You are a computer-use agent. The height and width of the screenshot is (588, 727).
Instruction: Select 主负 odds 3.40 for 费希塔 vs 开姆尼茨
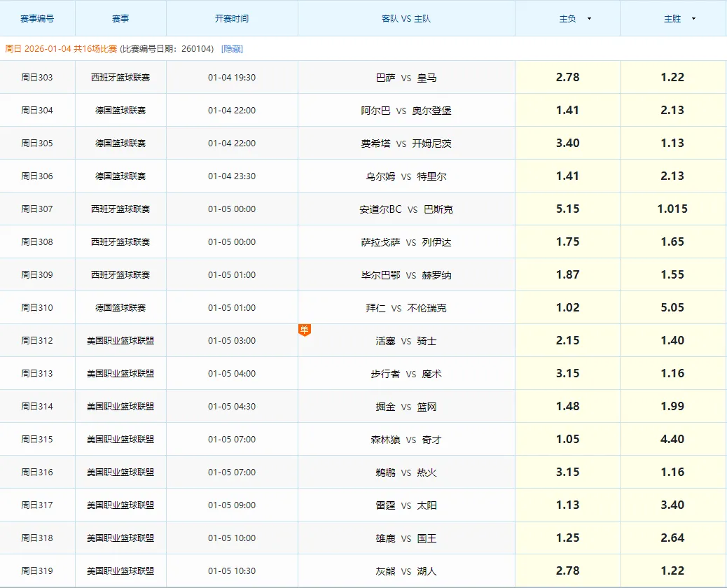[567, 143]
